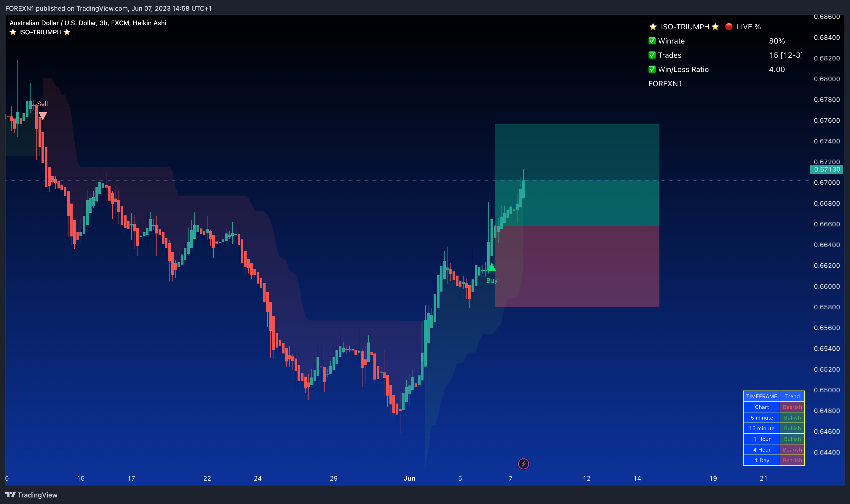The width and height of the screenshot is (850, 504).
Task: Click the date 22 on time axis
Action: click(207, 478)
